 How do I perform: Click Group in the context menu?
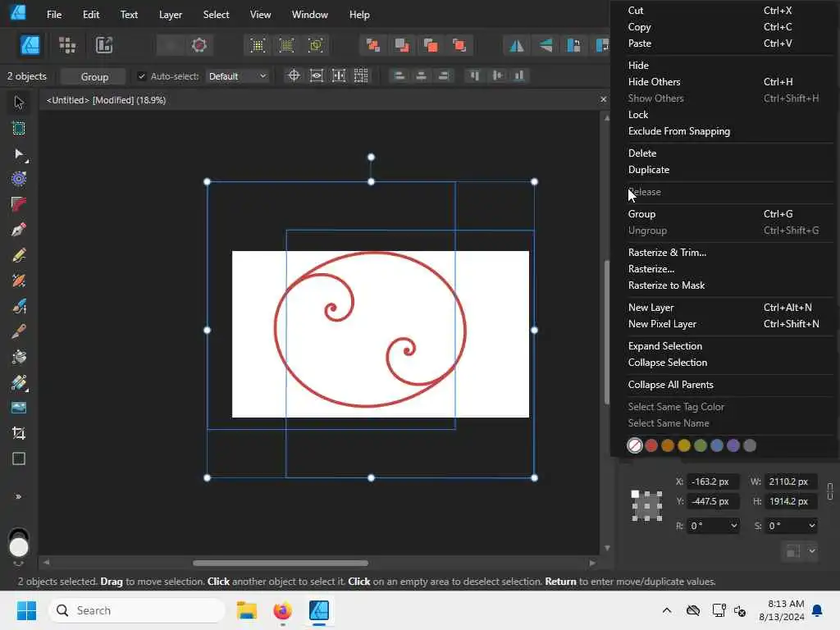click(x=641, y=214)
